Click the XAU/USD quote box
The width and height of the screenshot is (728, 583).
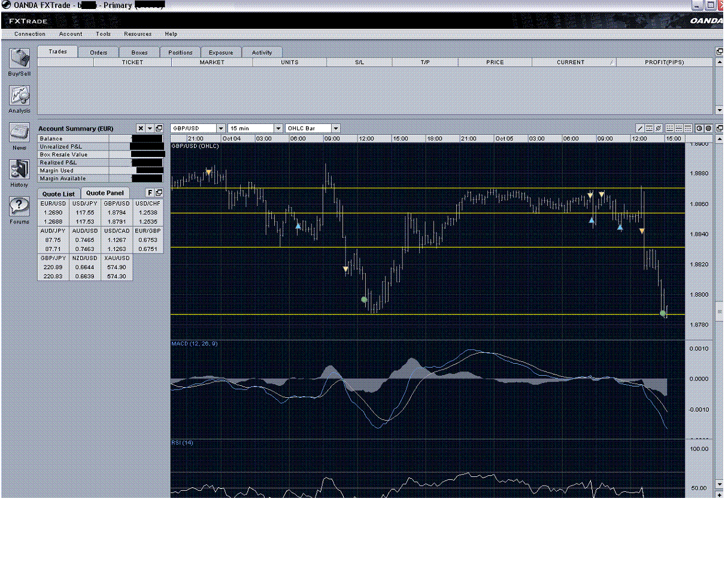pyautogui.click(x=116, y=267)
